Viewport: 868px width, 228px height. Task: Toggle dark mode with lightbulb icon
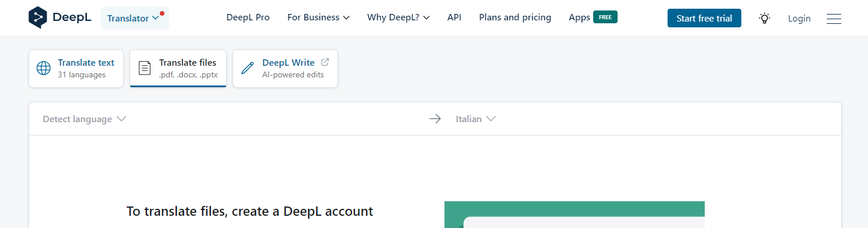click(765, 18)
